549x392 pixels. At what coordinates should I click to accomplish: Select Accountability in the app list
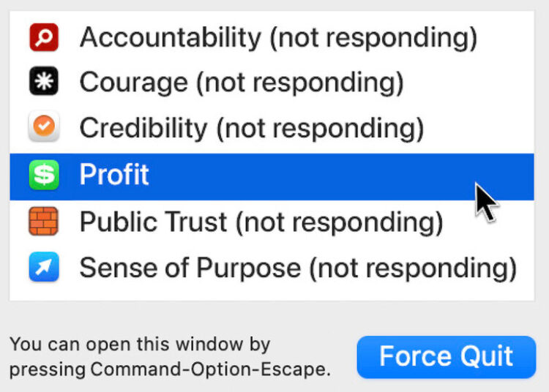(x=171, y=37)
